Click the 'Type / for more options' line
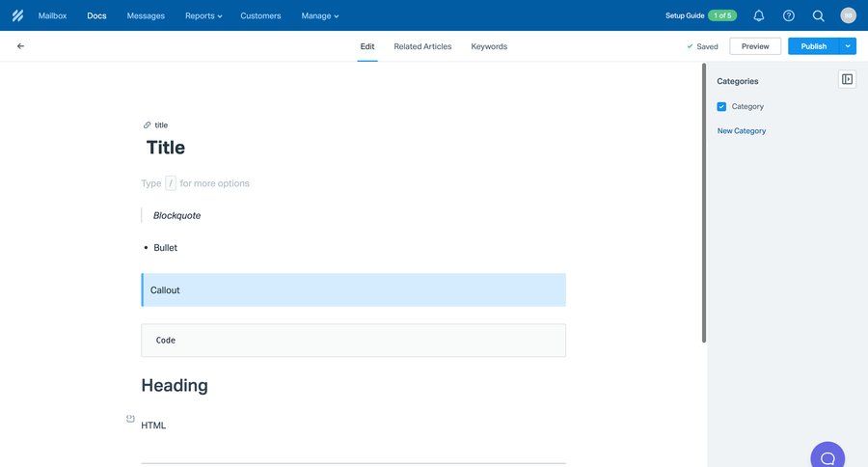This screenshot has height=467, width=868. (x=195, y=183)
